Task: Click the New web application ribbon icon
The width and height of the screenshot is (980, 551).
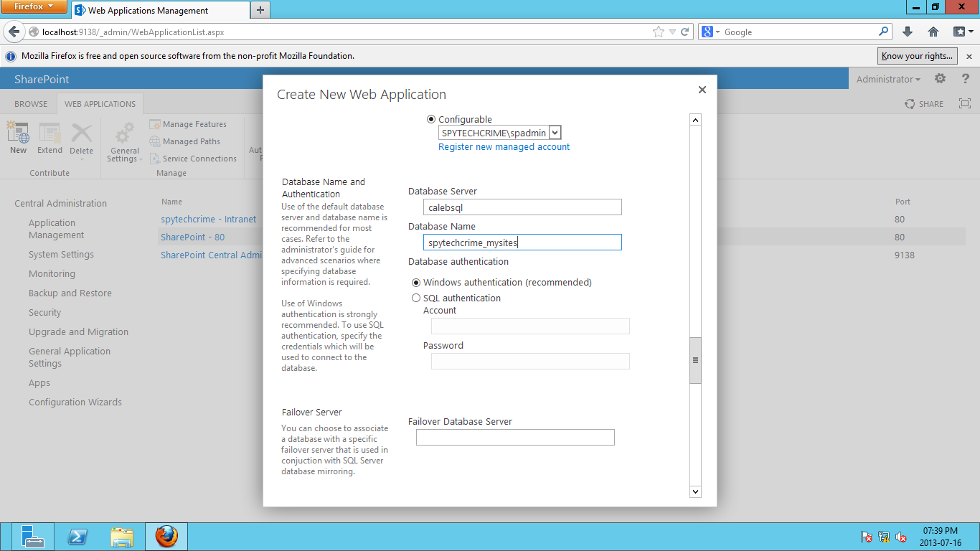Action: point(18,138)
